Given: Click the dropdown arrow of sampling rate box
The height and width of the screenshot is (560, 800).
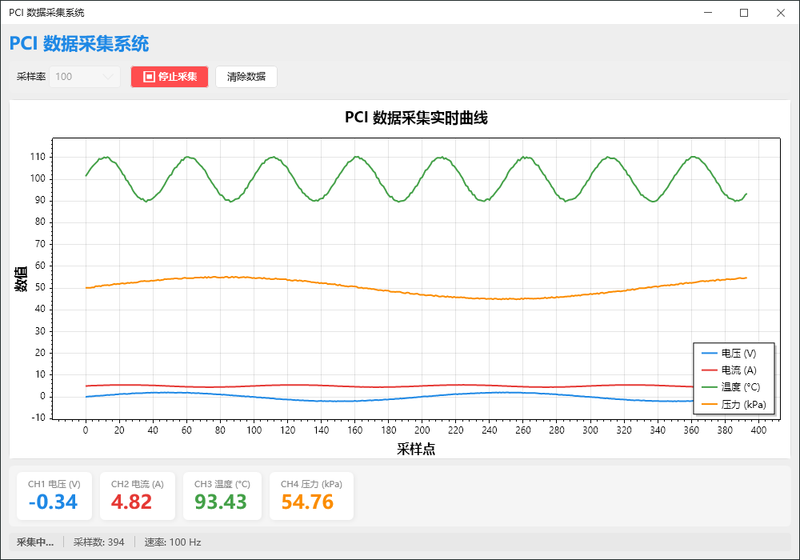Looking at the screenshot, I should (x=108, y=77).
